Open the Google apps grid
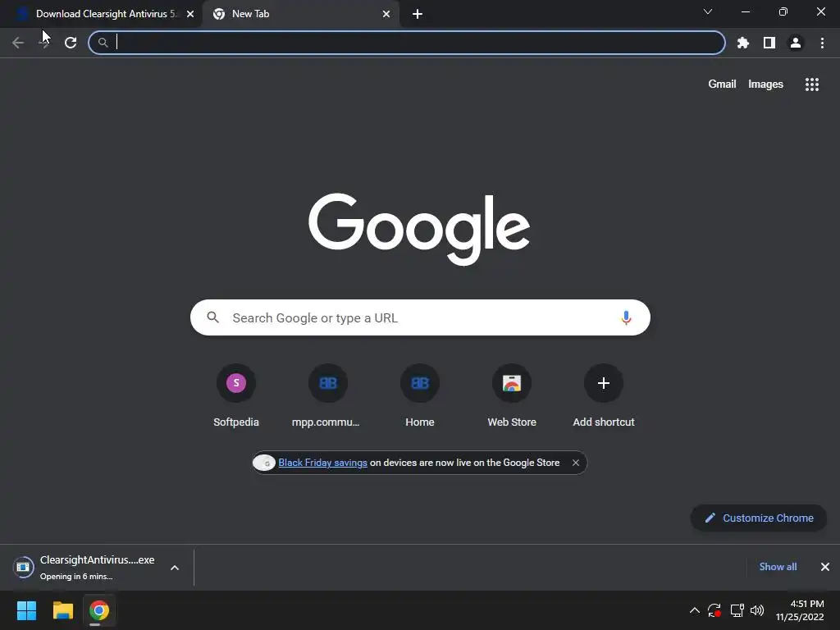840x630 pixels. [x=811, y=84]
